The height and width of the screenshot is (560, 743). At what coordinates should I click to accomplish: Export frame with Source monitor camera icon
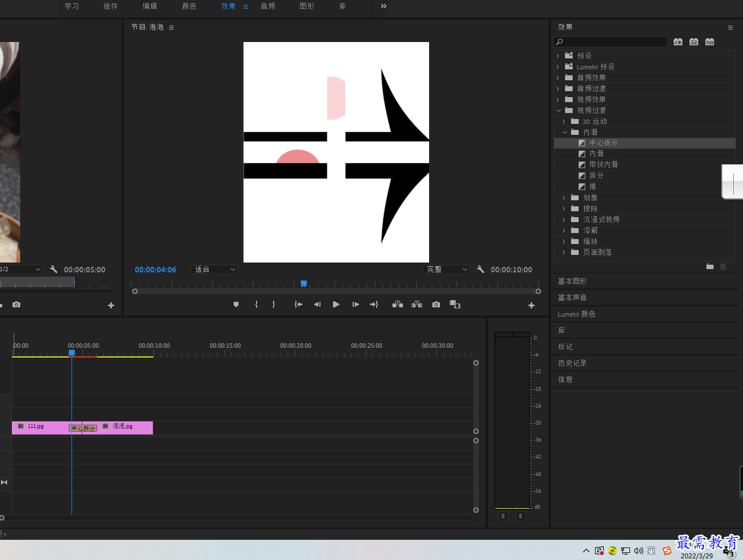(x=16, y=305)
